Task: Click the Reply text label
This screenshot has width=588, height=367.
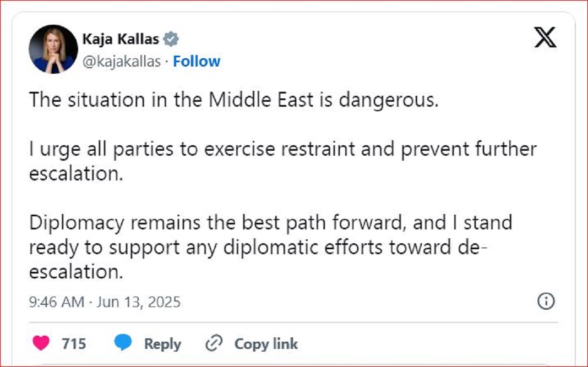Action: point(162,344)
